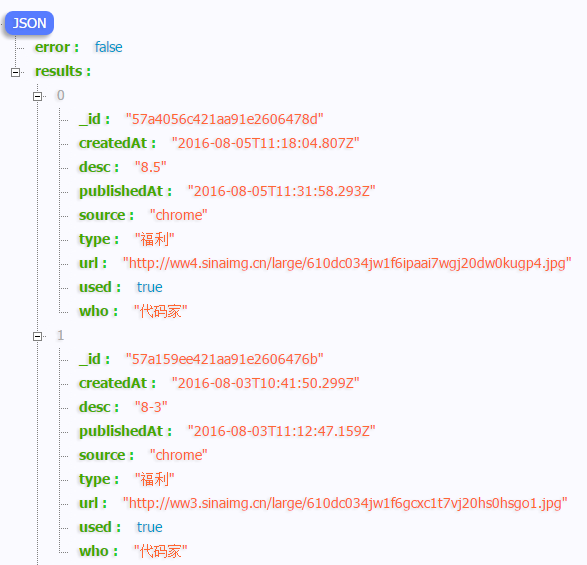Click the _id value ending in 478d
Screen dimensions: 587x565
pyautogui.click(x=225, y=119)
